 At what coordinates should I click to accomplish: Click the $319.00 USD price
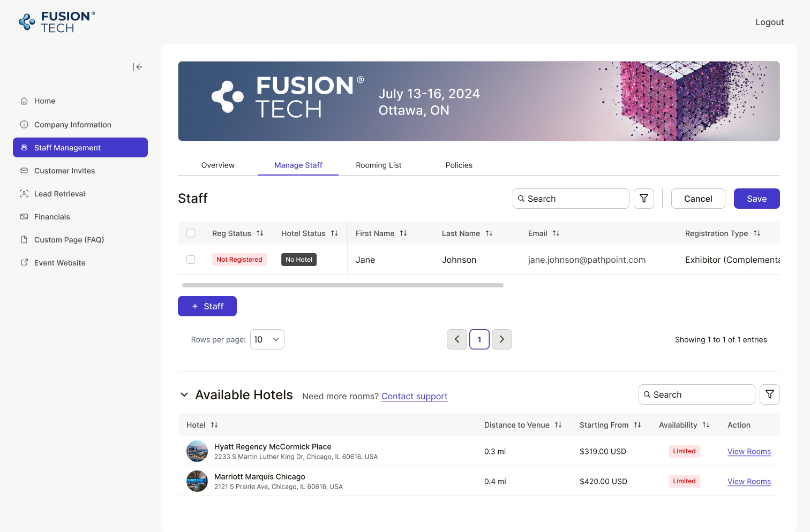(x=603, y=452)
